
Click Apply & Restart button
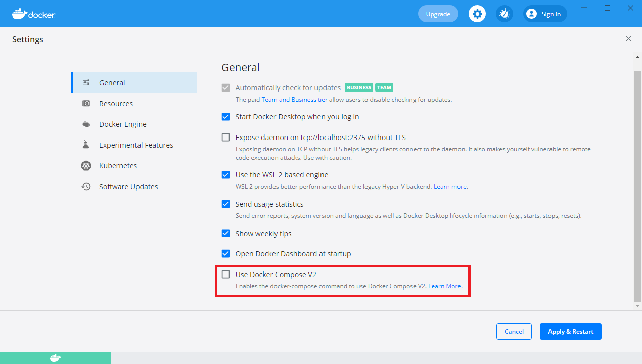[x=571, y=332]
